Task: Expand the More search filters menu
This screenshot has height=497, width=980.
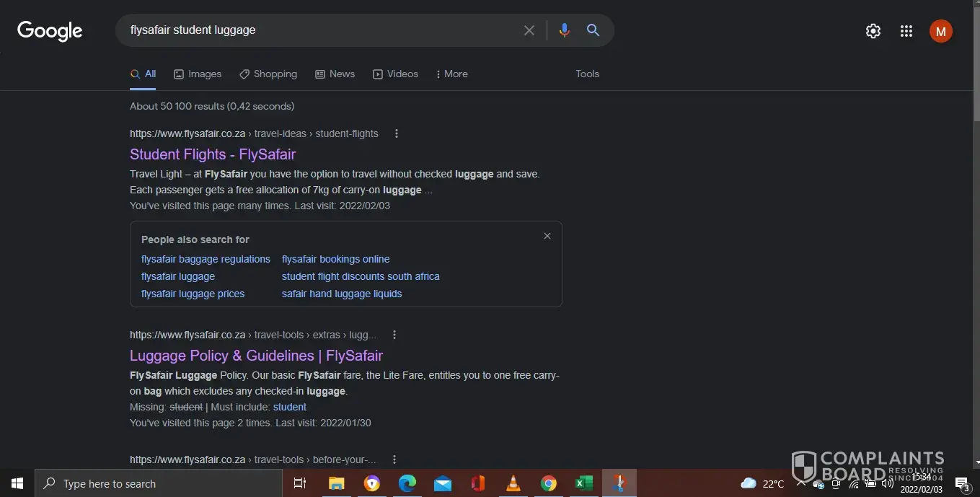Action: click(x=452, y=74)
